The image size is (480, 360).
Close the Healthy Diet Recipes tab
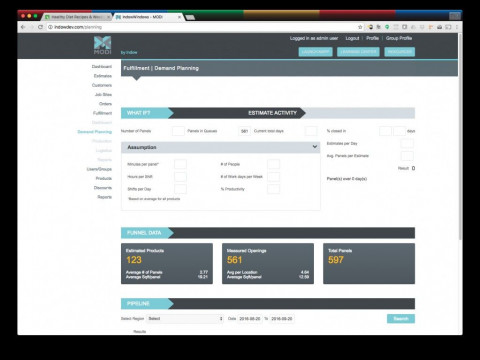109,17
